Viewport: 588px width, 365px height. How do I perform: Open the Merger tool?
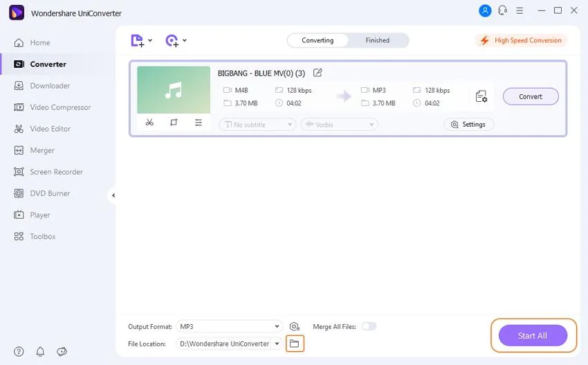[x=34, y=150]
